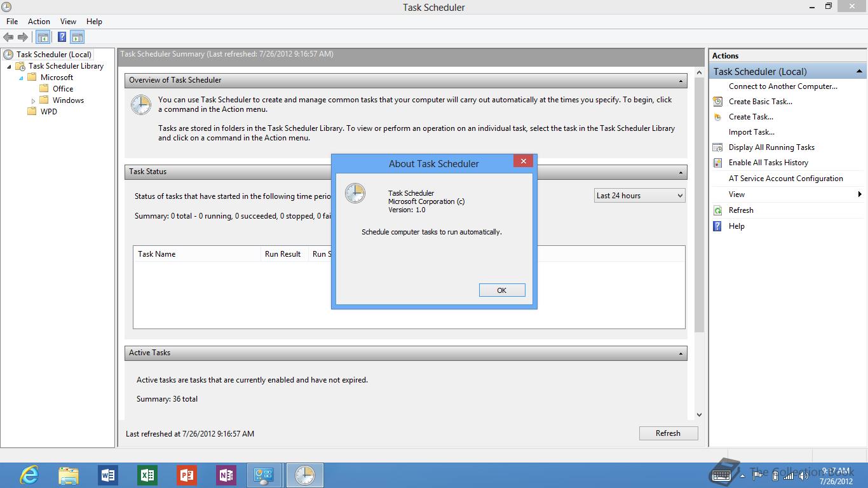The height and width of the screenshot is (488, 868).
Task: Switch to the Control Panel taskbar button
Action: 264,475
